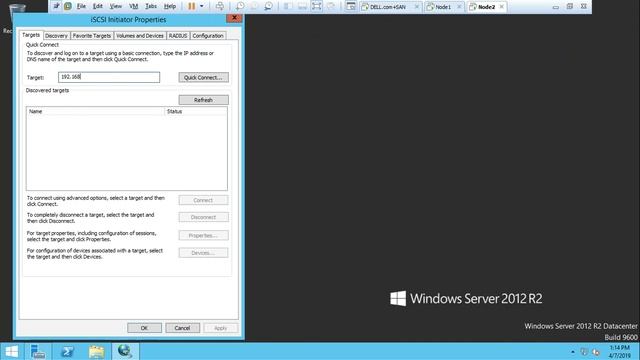Viewport: 640px width, 360px height.
Task: Pause the virtual machine
Action: [191, 6]
